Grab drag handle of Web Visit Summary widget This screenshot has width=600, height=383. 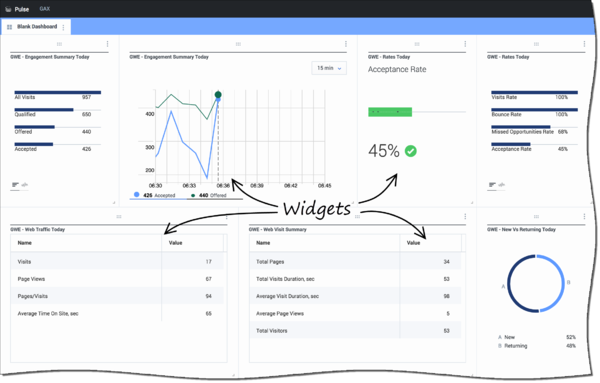coord(357,217)
